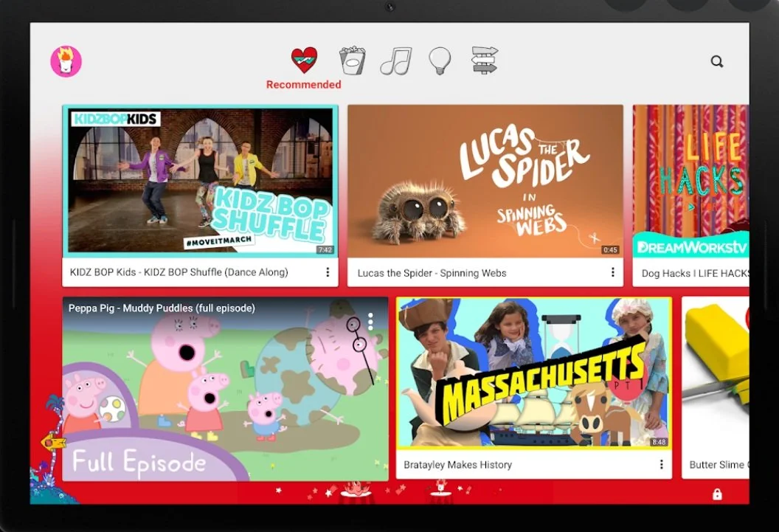This screenshot has height=532, width=779.
Task: Play the KIDZ BOP Shuffle thumbnail
Action: click(x=200, y=182)
